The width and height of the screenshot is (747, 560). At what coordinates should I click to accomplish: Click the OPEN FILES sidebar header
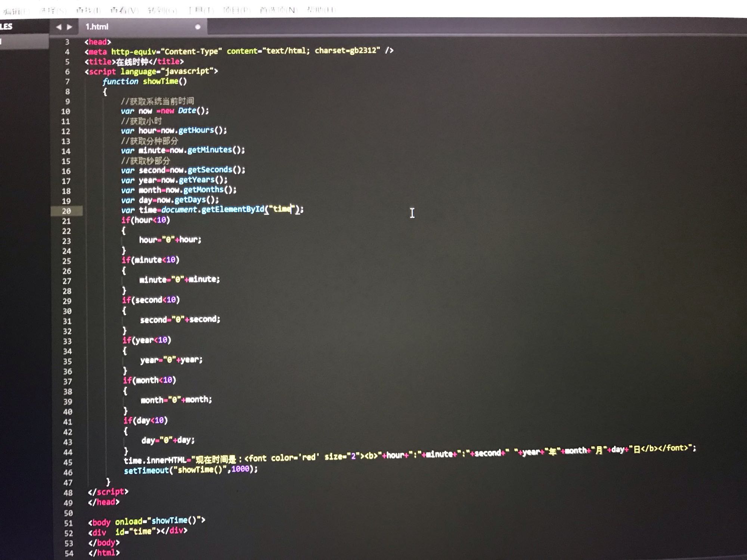(7, 27)
